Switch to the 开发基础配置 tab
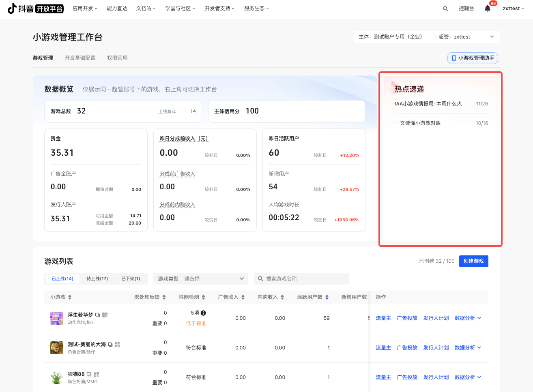This screenshot has height=392, width=533. pyautogui.click(x=80, y=58)
